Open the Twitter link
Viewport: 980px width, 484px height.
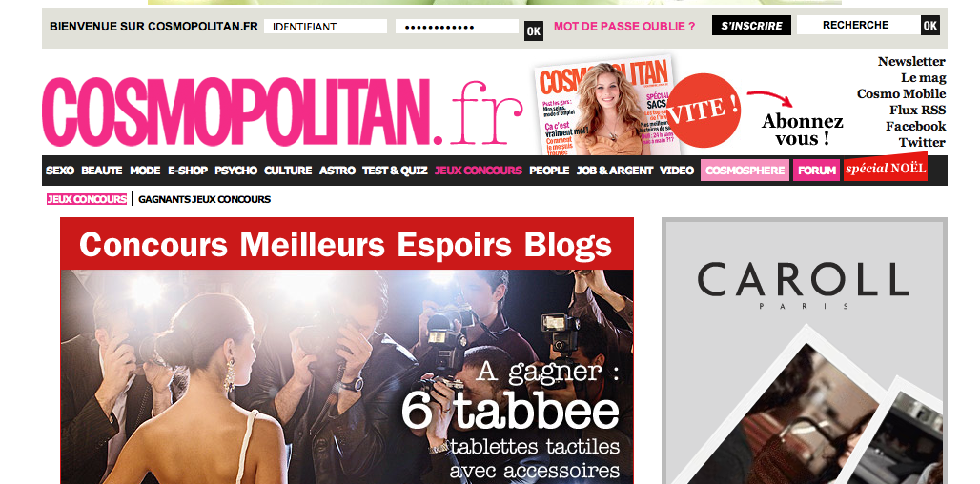click(x=922, y=142)
